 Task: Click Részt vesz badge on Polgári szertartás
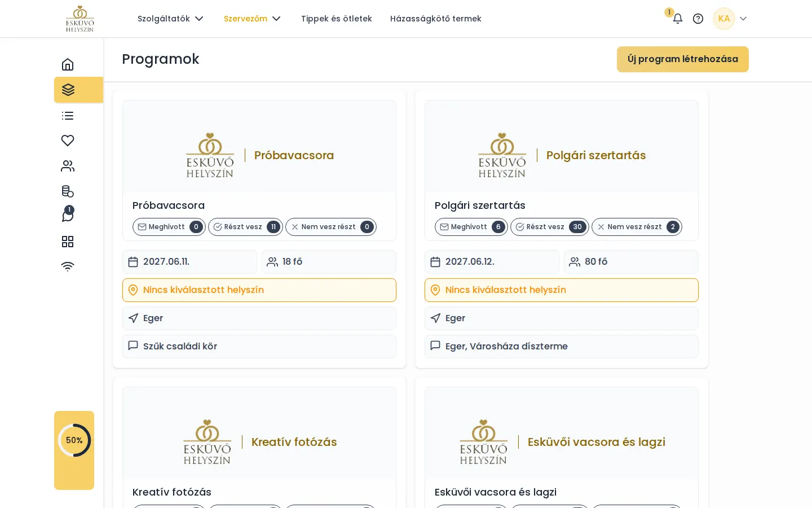tap(550, 227)
